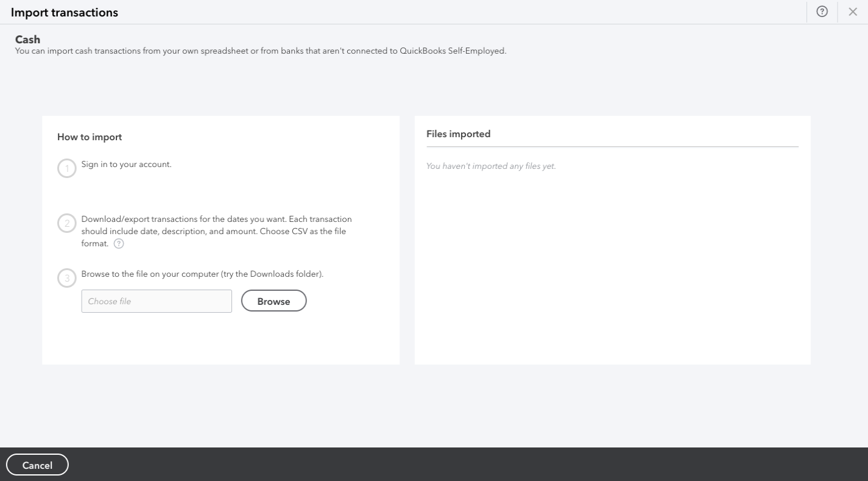Screen dimensions: 868x481
Task: Close the Import transactions dialog
Action: point(853,12)
